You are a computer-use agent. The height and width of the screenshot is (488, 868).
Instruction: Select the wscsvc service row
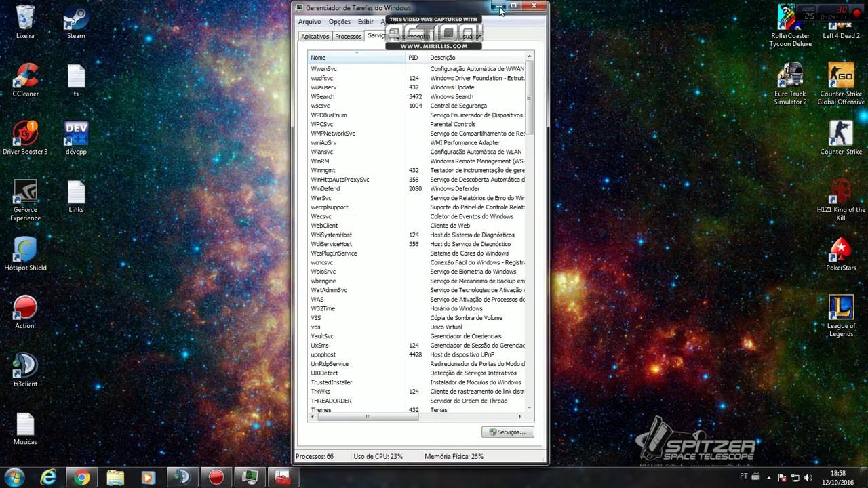(416, 106)
